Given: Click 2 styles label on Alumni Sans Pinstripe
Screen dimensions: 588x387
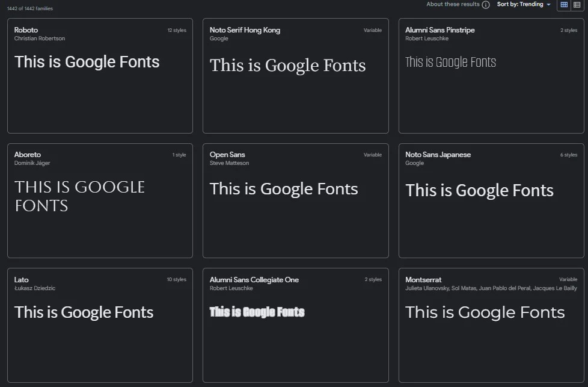Looking at the screenshot, I should pos(569,30).
